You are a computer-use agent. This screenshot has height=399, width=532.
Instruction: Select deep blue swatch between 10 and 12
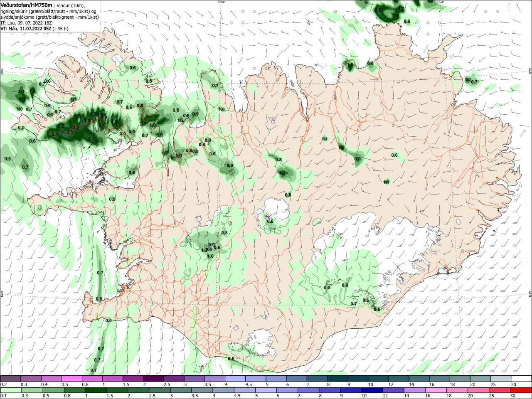click(x=372, y=390)
